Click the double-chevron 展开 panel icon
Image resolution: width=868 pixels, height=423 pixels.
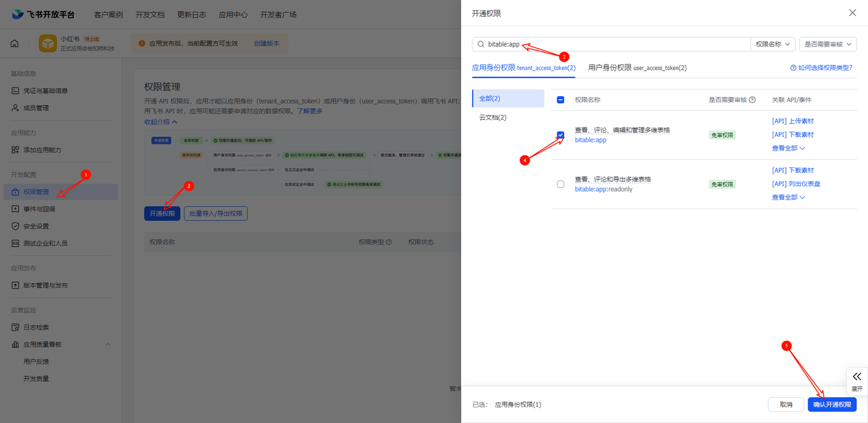857,376
